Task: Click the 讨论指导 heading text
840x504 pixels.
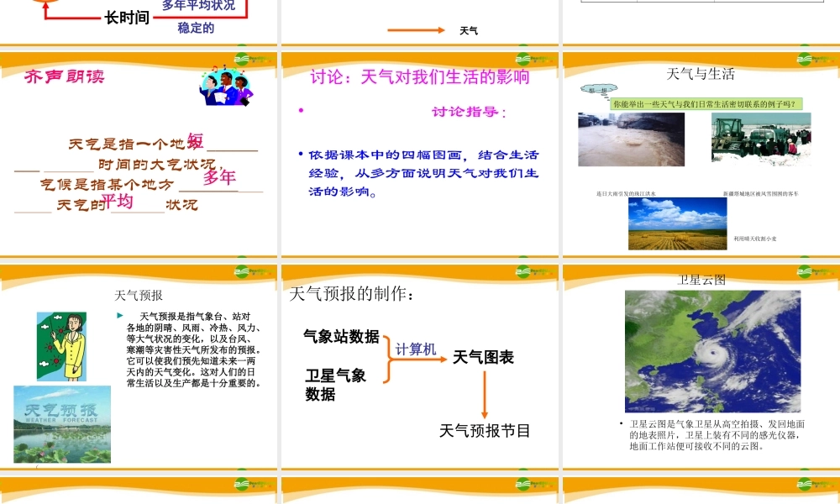Action: (x=469, y=112)
